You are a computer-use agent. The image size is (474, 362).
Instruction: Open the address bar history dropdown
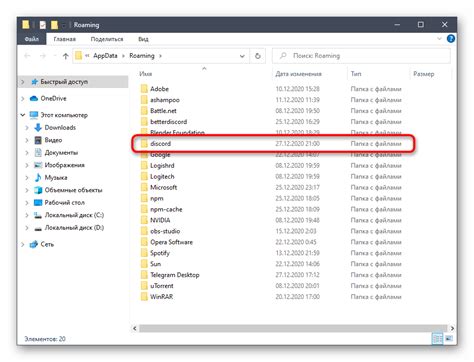click(x=242, y=56)
